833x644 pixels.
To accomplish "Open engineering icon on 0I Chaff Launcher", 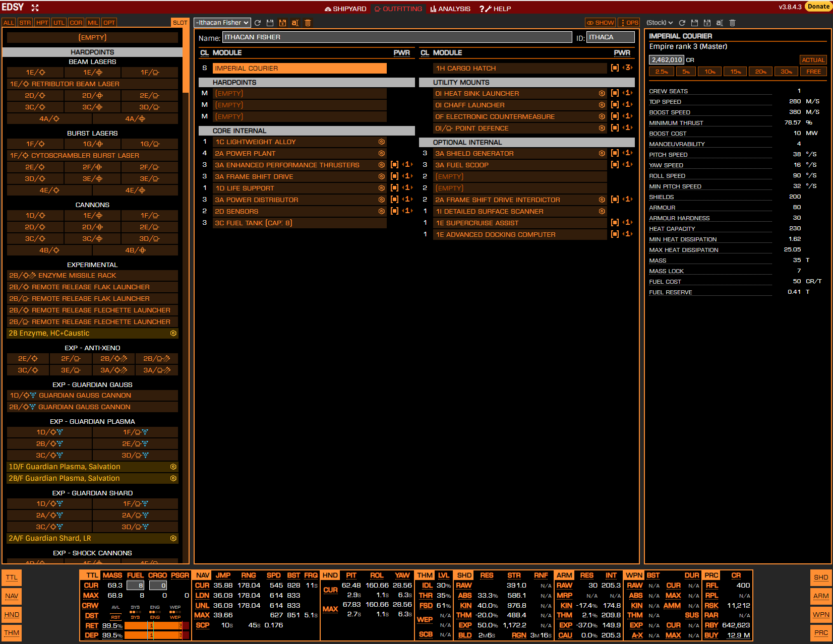I will (x=602, y=105).
